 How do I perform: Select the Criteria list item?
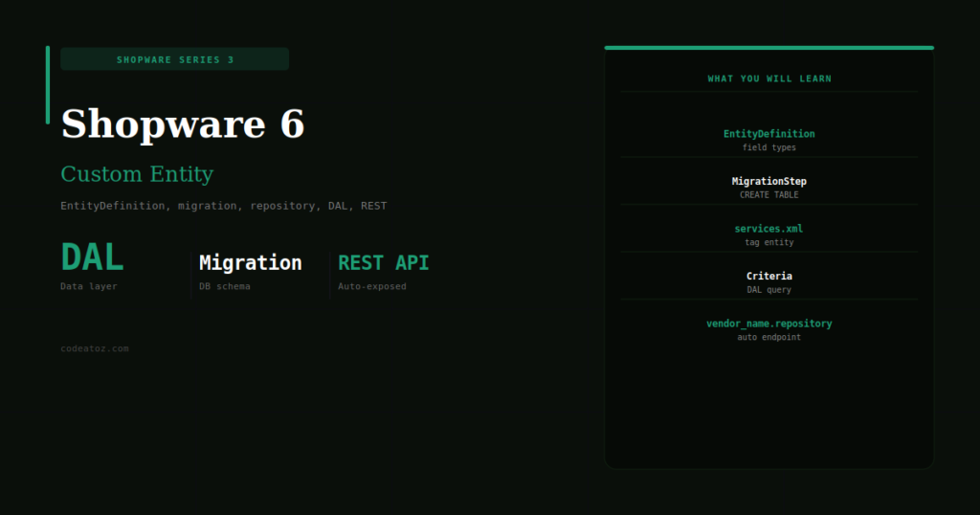(x=768, y=277)
